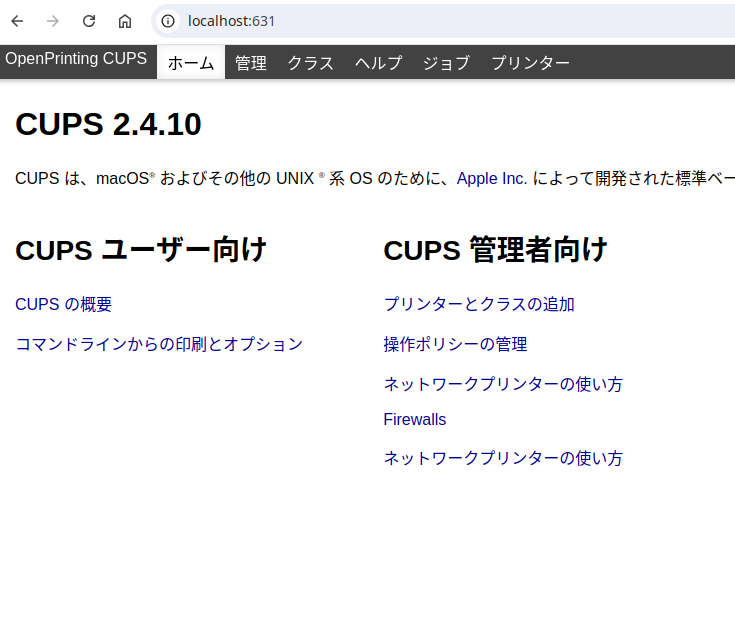Open the CUPS の概要 link
This screenshot has width=735, height=625.
pyautogui.click(x=70, y=305)
